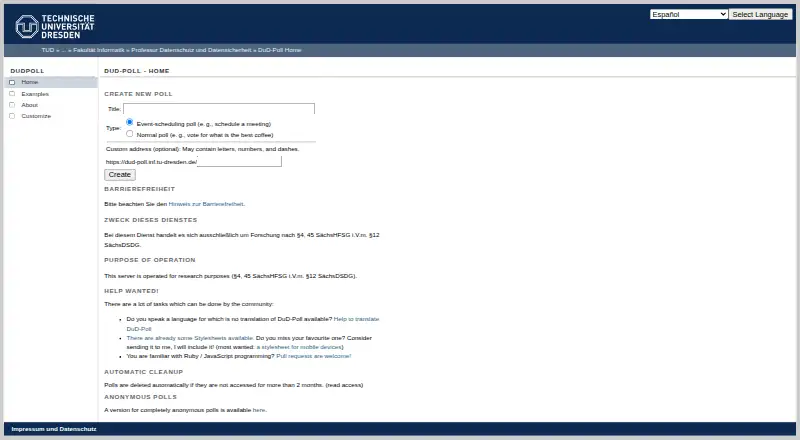
Task: Open the Hinweis zur Barrierefreiheit link
Action: coord(206,204)
